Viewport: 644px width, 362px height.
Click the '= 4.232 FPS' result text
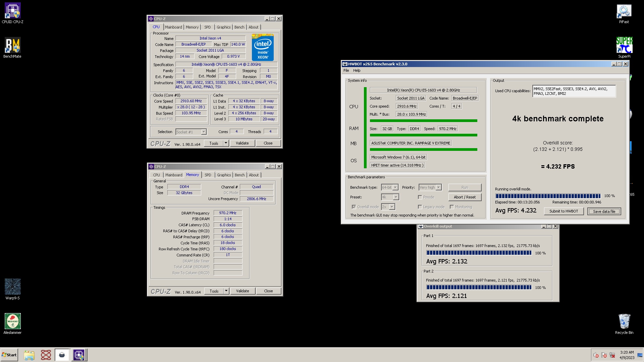pos(558,167)
